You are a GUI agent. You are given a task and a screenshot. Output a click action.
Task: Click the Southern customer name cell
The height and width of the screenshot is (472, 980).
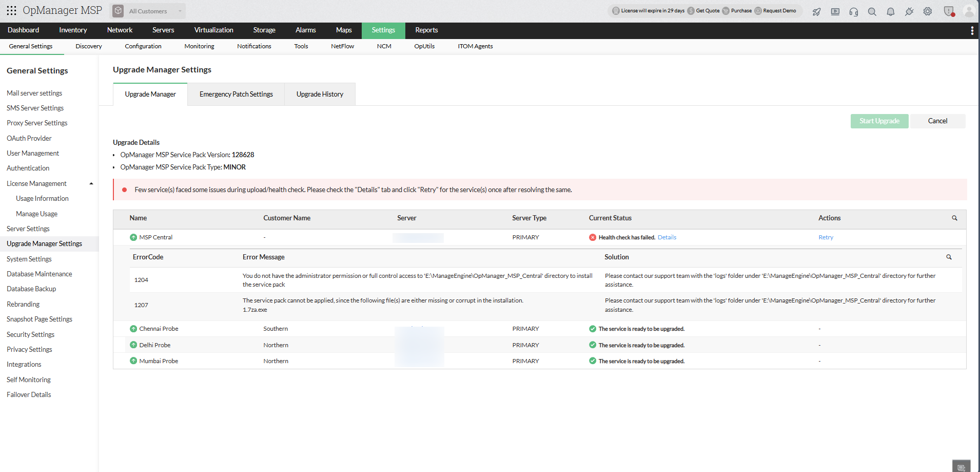(x=276, y=329)
